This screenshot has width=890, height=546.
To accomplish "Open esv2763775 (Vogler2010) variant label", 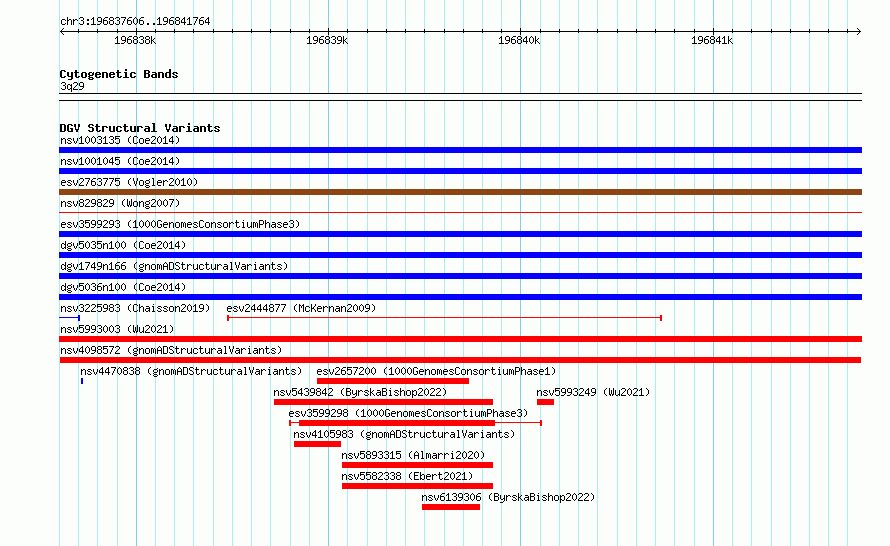I will tap(129, 182).
